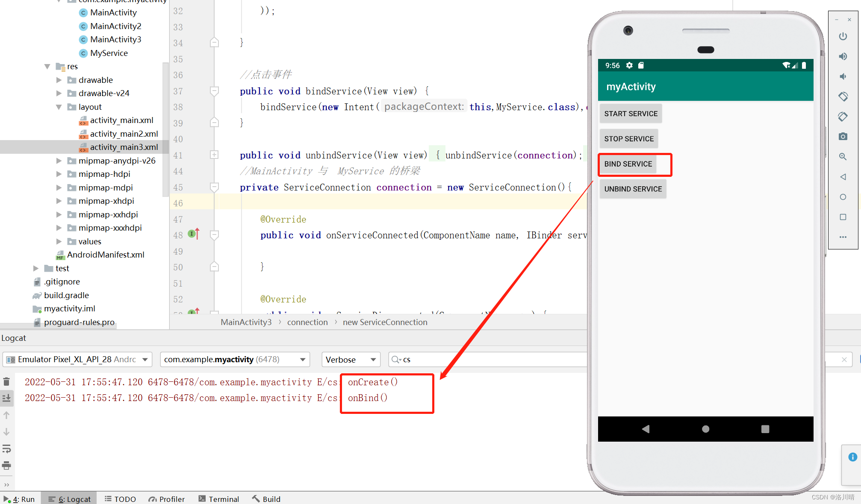Click the START SERVICE button on emulator

tap(631, 113)
